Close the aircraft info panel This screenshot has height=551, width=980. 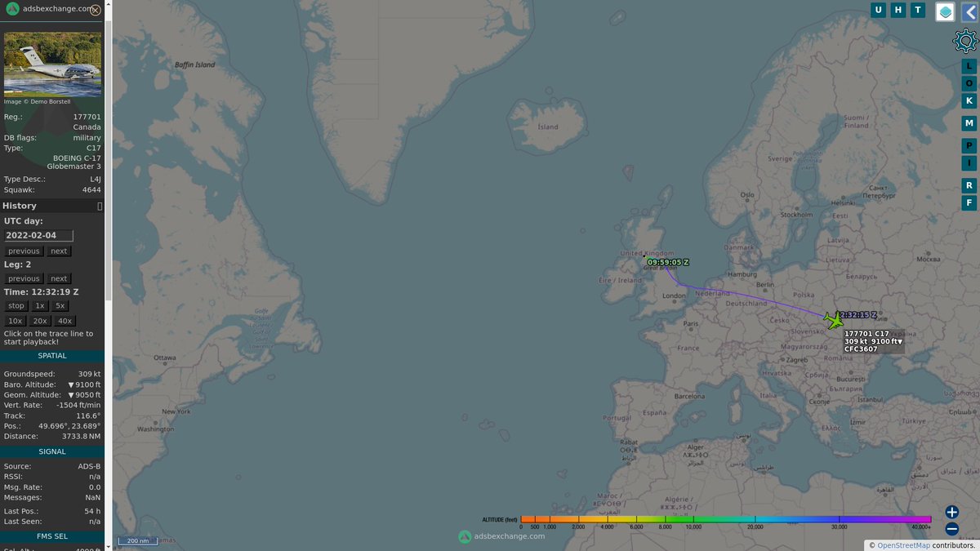point(96,10)
